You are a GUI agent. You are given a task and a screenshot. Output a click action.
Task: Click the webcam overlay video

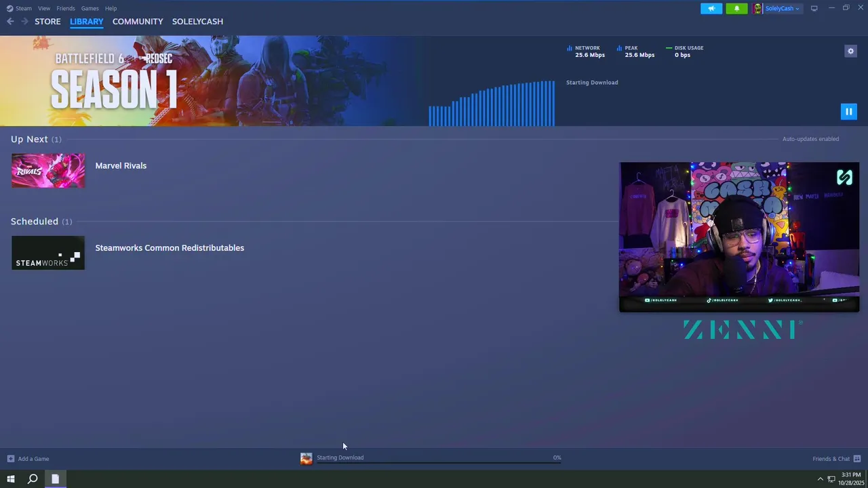pos(739,237)
